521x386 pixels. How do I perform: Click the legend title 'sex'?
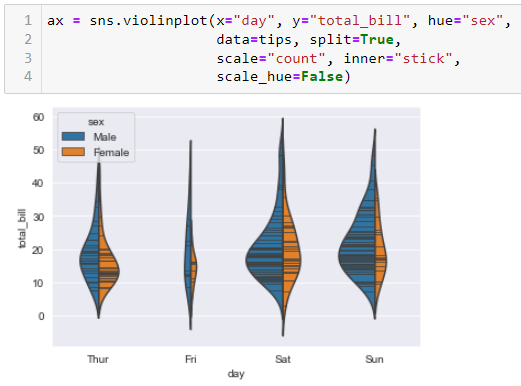click(96, 122)
